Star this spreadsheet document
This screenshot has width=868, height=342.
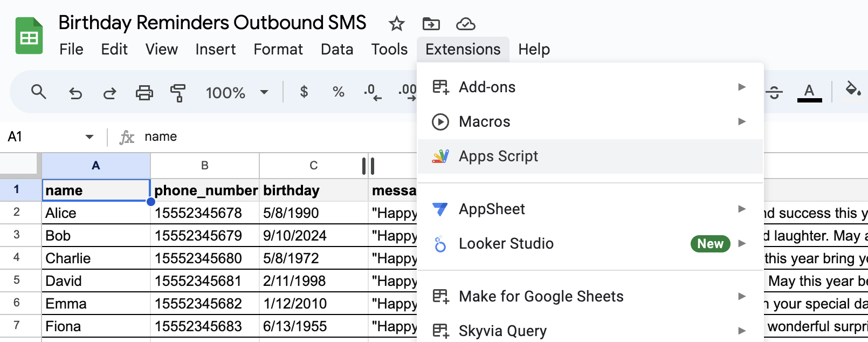pyautogui.click(x=396, y=24)
